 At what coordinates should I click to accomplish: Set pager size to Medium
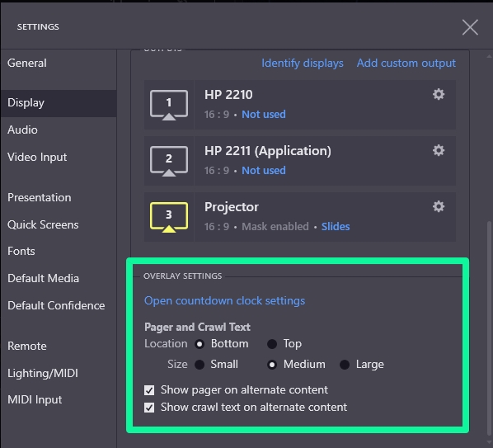point(272,365)
